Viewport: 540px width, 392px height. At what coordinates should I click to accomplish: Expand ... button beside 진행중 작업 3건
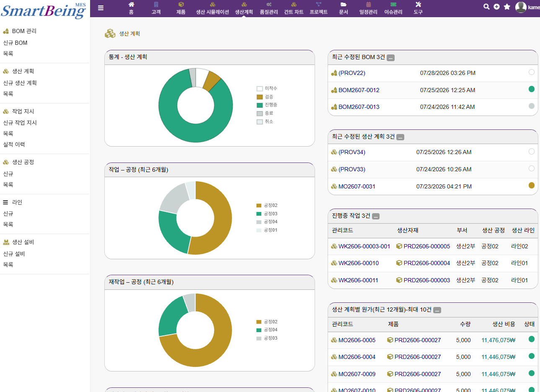pos(376,217)
